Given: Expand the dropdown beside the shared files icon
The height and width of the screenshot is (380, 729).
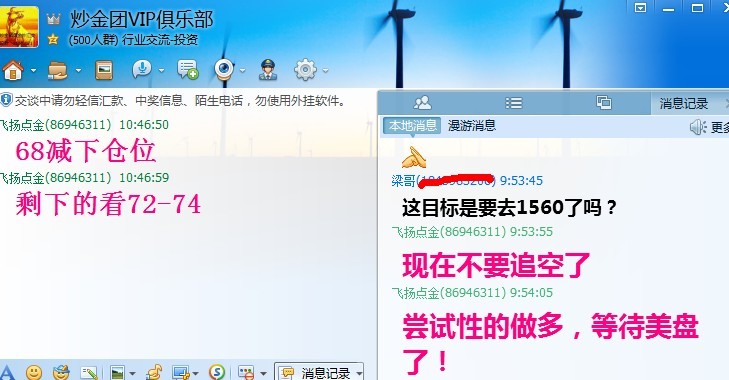Looking at the screenshot, I should coord(78,71).
